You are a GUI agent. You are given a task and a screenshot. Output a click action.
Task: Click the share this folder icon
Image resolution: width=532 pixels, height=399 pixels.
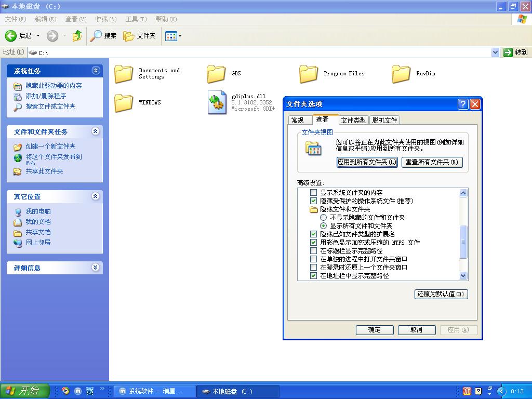click(x=18, y=171)
